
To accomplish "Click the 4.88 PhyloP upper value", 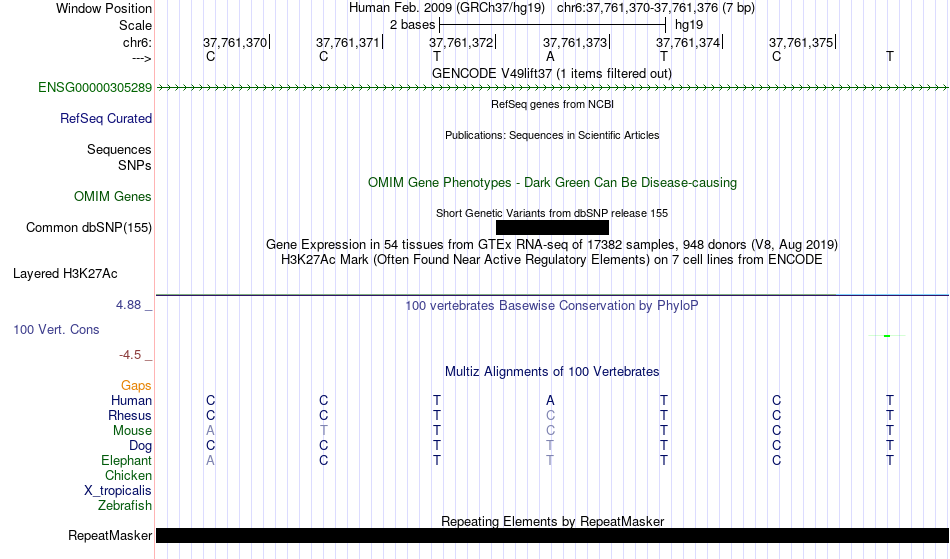I will point(128,305).
